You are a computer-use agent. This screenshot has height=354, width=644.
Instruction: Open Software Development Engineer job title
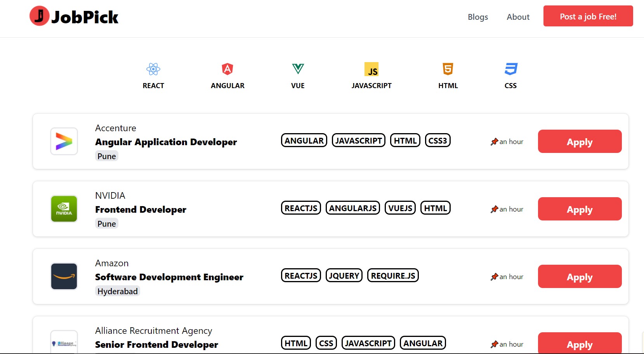point(169,277)
